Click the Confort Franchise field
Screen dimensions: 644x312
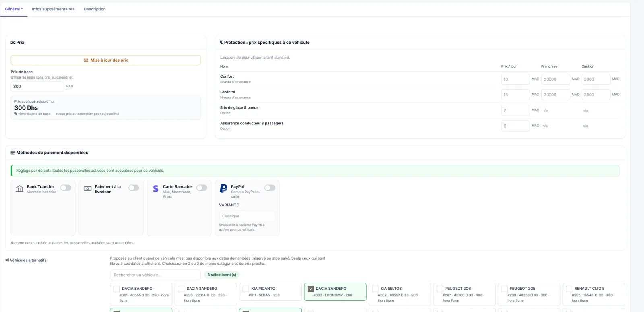pyautogui.click(x=555, y=79)
